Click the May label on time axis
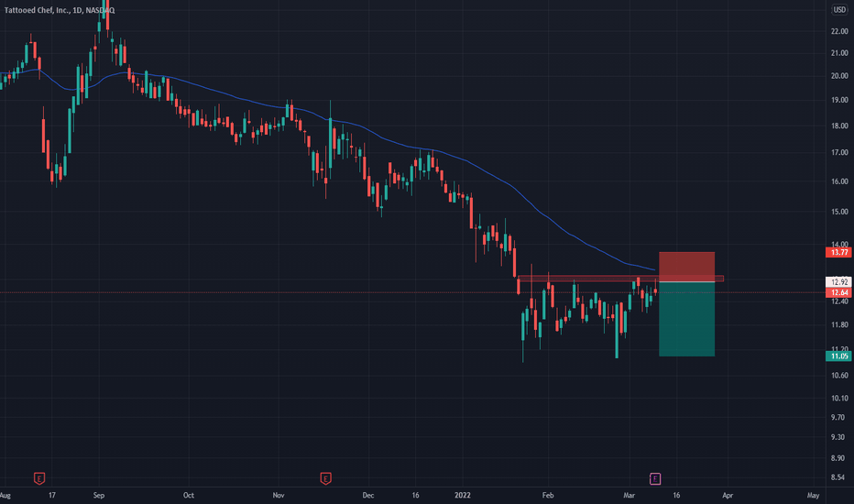Viewport: 854px width, 504px height. [x=813, y=495]
